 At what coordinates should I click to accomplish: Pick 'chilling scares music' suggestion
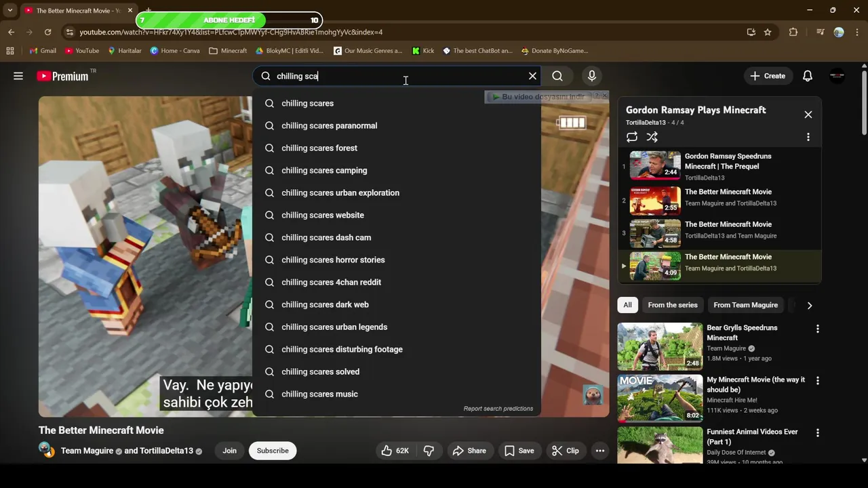pos(397,394)
